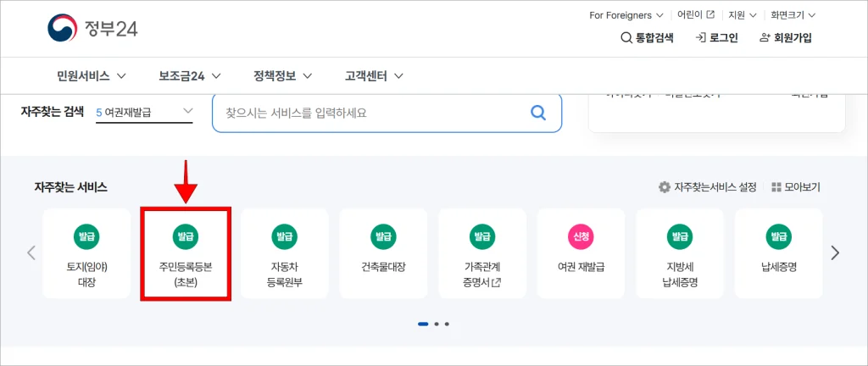Click 발급 badge on 건축물대장 card
The width and height of the screenshot is (868, 366).
pyautogui.click(x=383, y=237)
